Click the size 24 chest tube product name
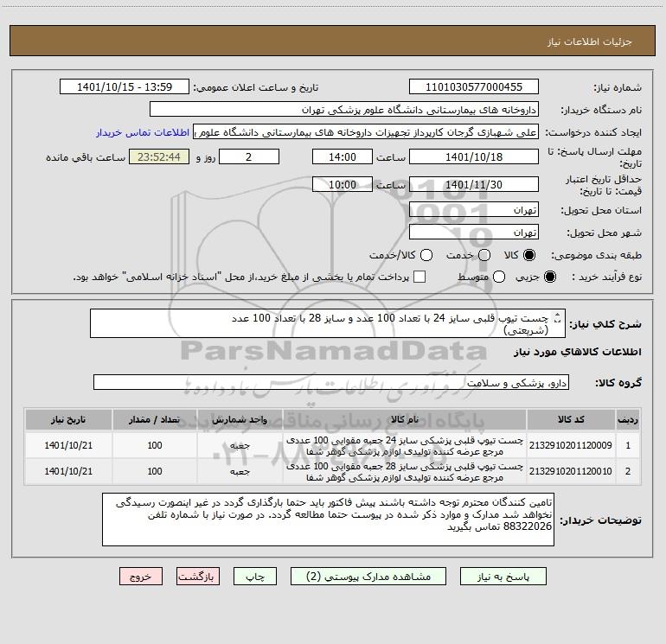Image resolution: width=666 pixels, height=644 pixels. [405, 446]
